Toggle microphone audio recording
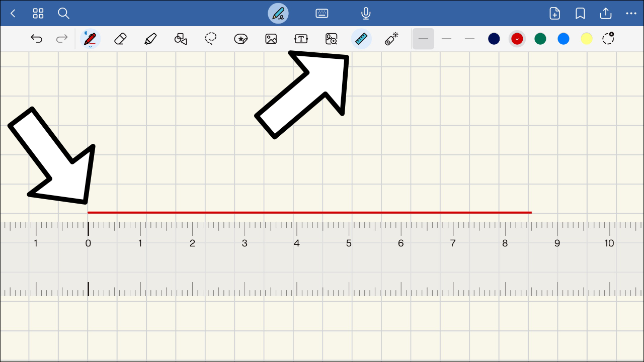 point(366,14)
